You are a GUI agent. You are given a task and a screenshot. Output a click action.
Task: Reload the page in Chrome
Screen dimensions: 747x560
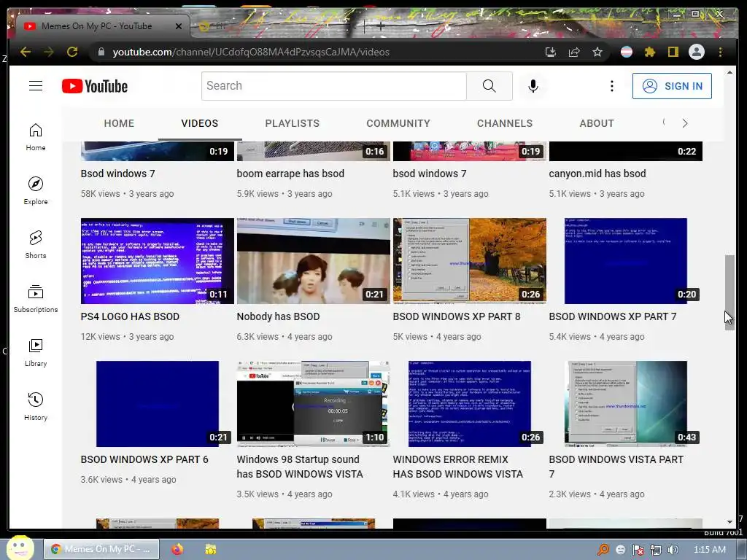72,52
